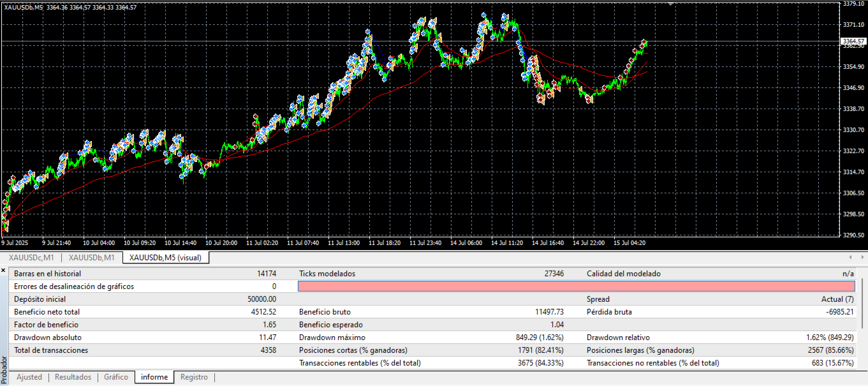Select 'Transacciones rentables (% del total)' label

(360, 363)
